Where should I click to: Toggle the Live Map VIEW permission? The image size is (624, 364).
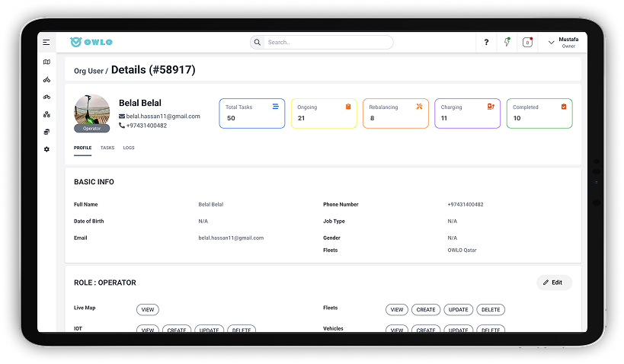[148, 309]
